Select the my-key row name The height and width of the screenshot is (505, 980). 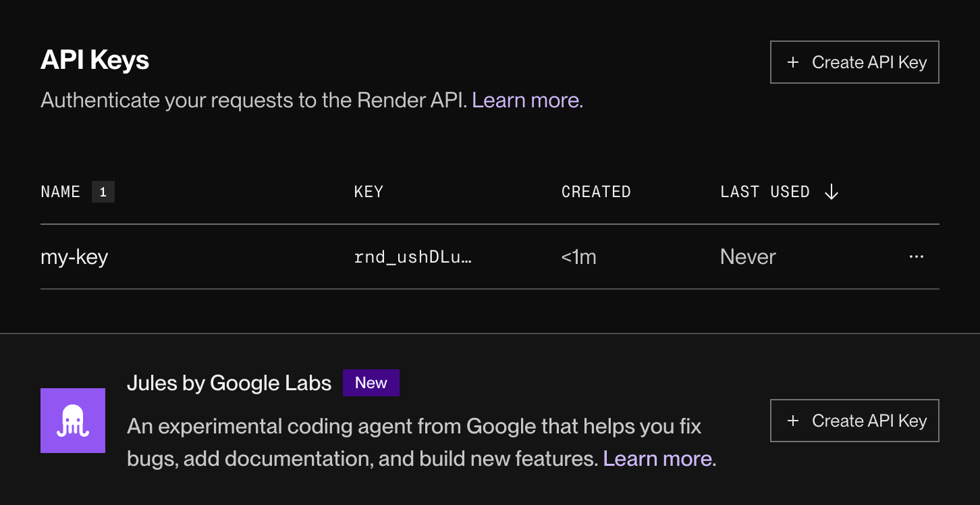coord(74,257)
